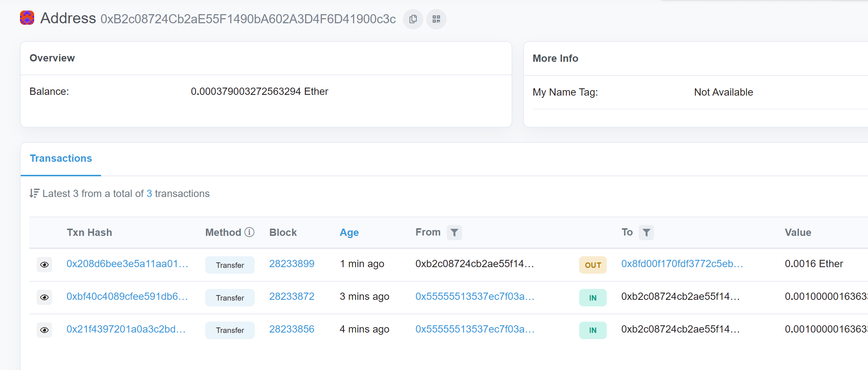Image resolution: width=868 pixels, height=370 pixels.
Task: Toggle Age to show timestamp format
Action: [349, 232]
